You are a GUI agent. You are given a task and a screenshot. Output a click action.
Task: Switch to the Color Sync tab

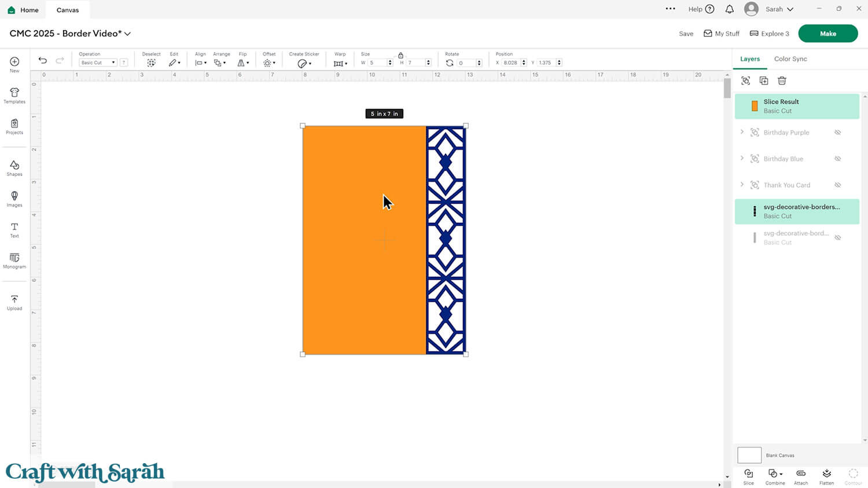790,59
